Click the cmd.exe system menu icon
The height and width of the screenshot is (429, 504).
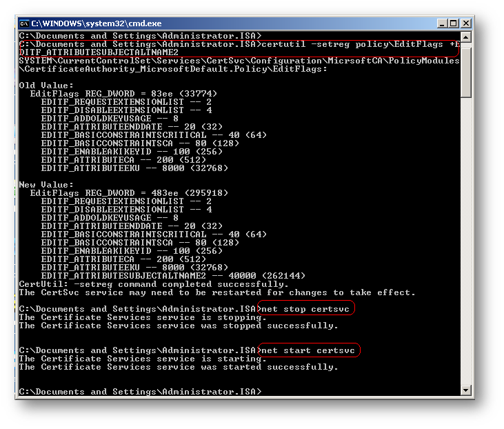23,23
